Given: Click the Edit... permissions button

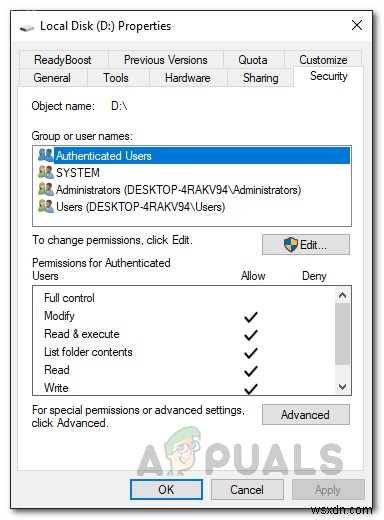Looking at the screenshot, I should tap(306, 245).
